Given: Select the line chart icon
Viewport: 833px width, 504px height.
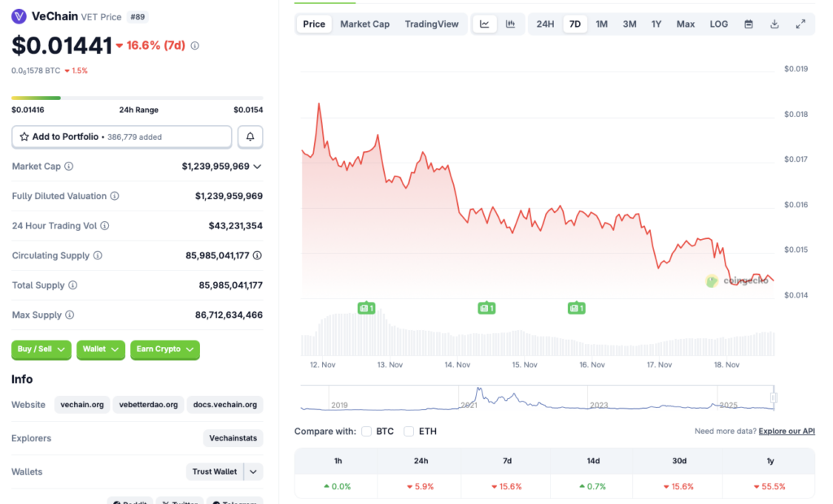Looking at the screenshot, I should 484,24.
